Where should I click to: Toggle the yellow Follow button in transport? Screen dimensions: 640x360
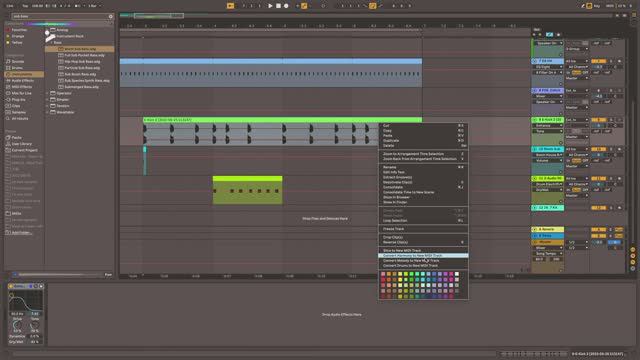point(231,6)
